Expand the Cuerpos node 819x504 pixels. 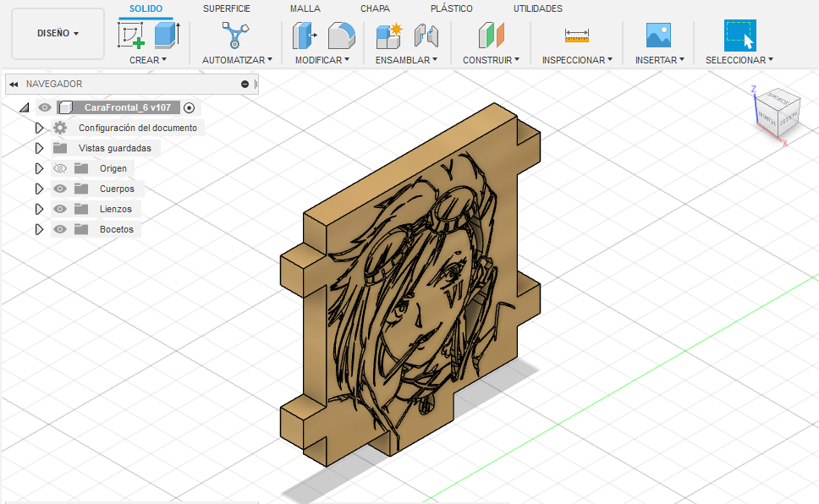click(x=39, y=189)
